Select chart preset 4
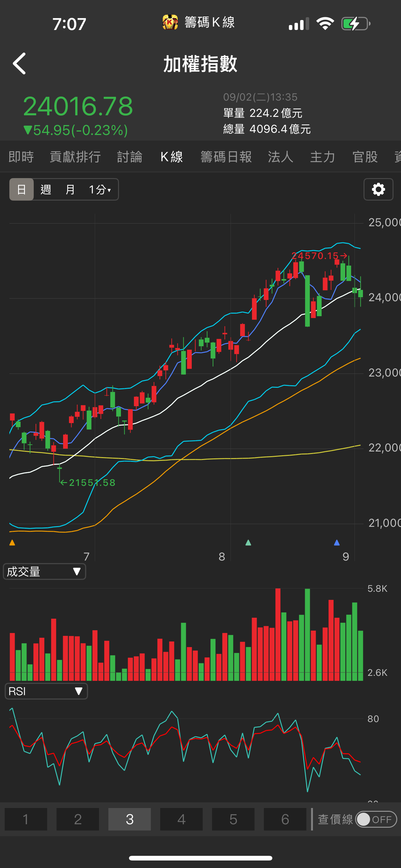The image size is (401, 868). (x=181, y=819)
